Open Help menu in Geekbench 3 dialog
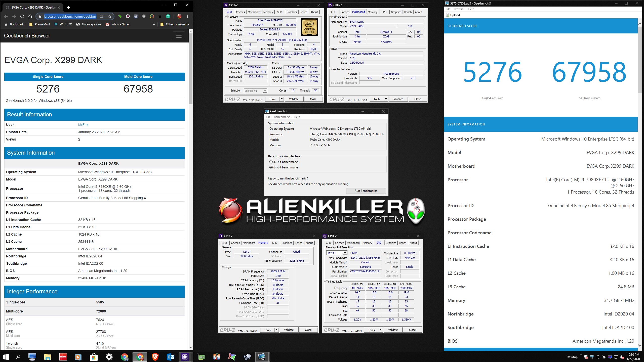644x362 pixels. coord(297,117)
